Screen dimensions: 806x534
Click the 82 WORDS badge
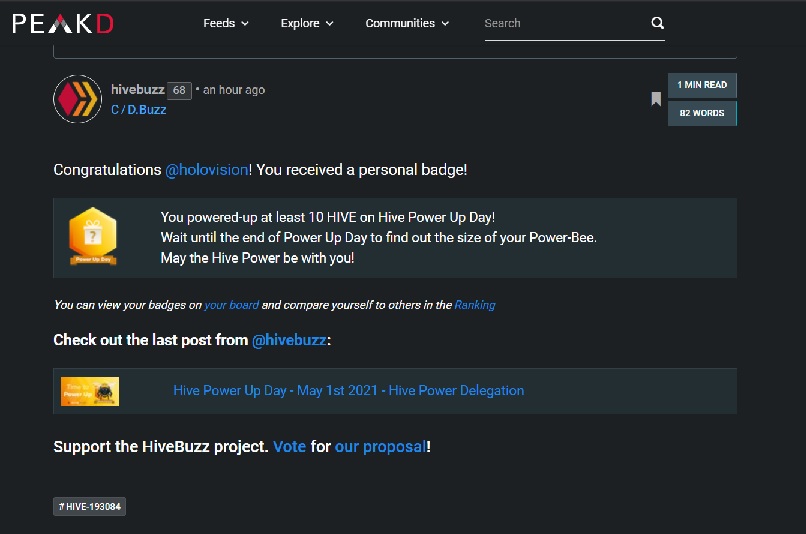(702, 113)
